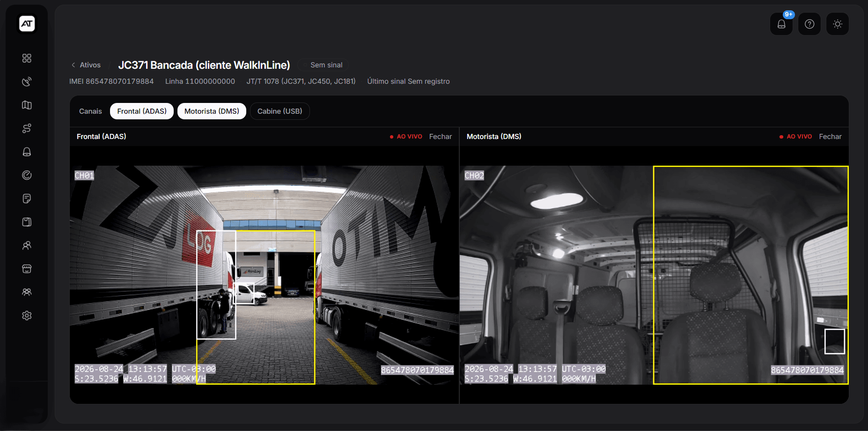Open the help question mark icon

pos(809,24)
